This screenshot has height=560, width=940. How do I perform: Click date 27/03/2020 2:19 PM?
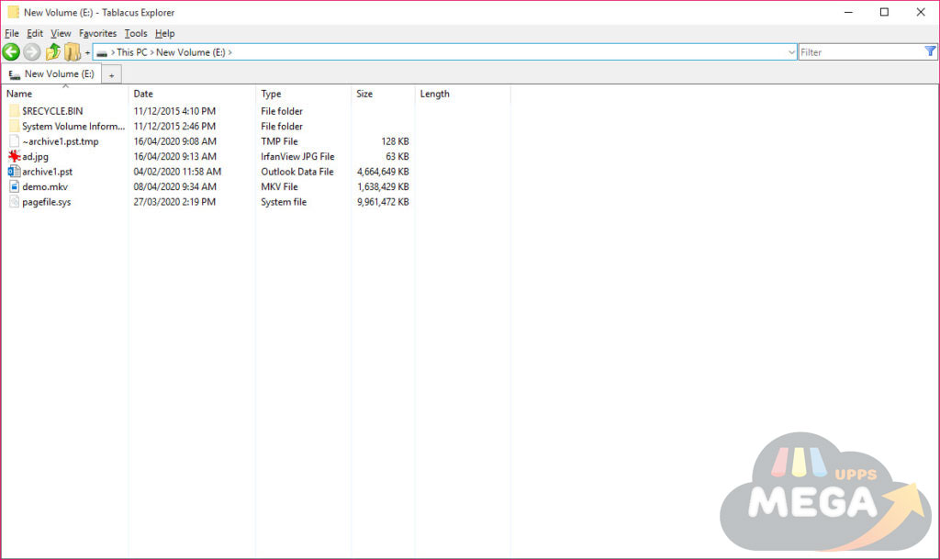click(x=174, y=201)
